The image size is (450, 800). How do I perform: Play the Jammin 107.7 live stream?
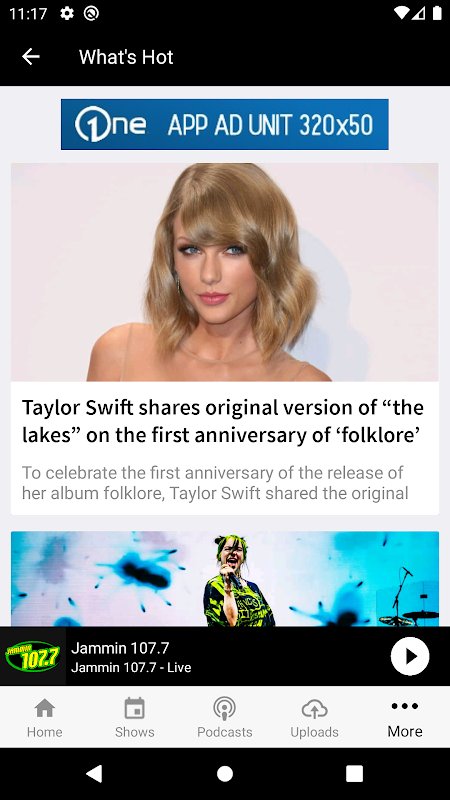coord(410,656)
